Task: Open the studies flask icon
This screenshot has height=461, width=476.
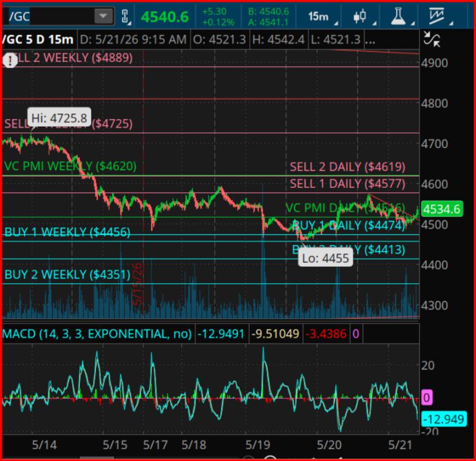Action: click(398, 16)
